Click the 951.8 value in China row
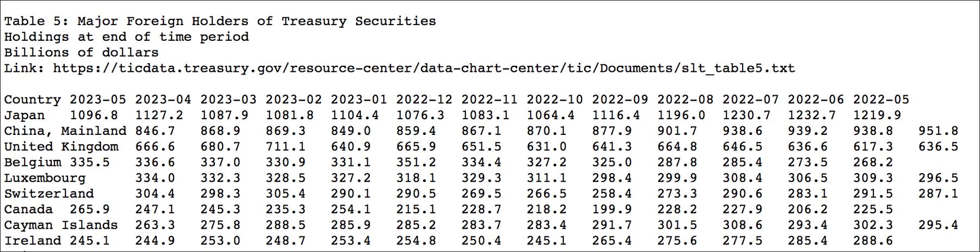Screen dimensions: 980x252 (938, 131)
